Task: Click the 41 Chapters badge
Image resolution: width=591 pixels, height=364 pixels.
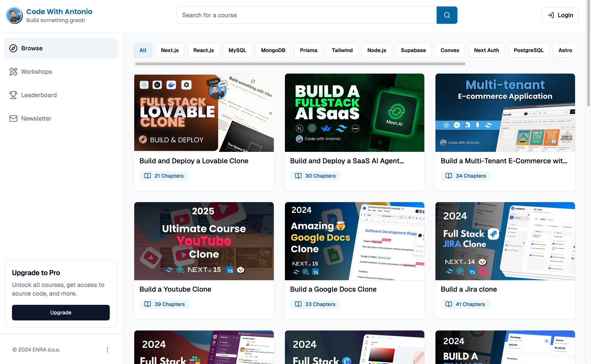Action: click(465, 304)
